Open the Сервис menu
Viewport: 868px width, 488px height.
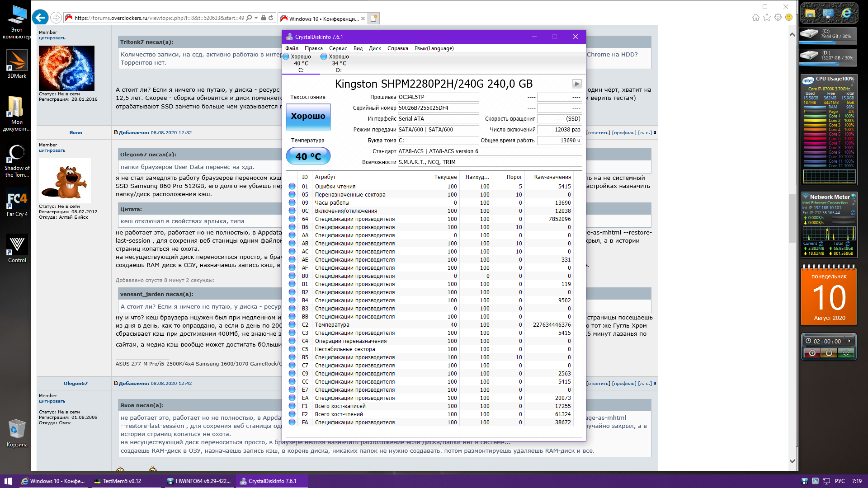click(338, 48)
